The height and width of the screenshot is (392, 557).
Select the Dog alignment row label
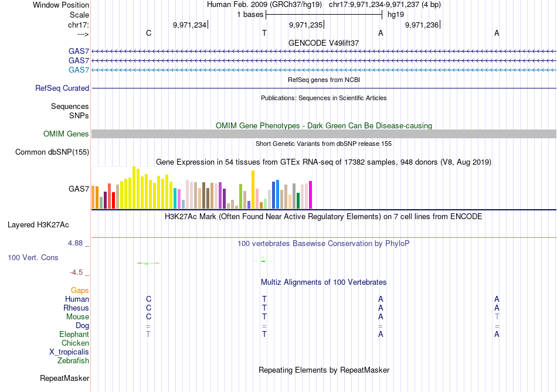(83, 326)
